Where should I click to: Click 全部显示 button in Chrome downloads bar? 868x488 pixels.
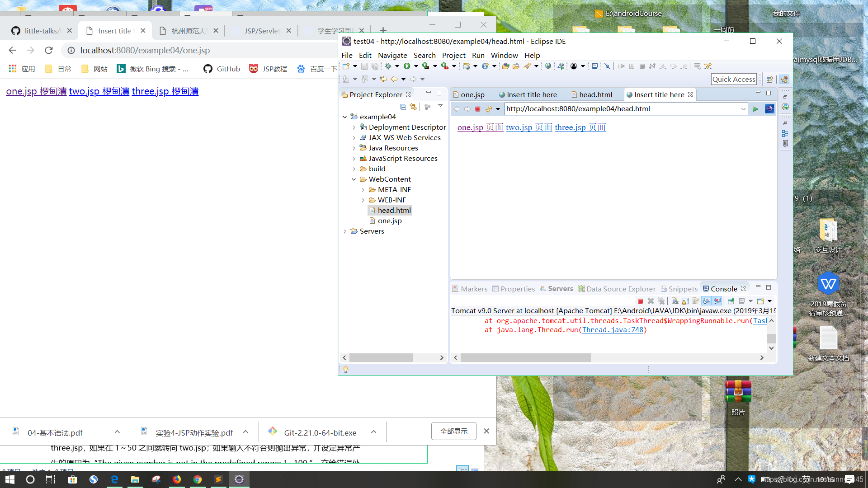click(x=454, y=431)
